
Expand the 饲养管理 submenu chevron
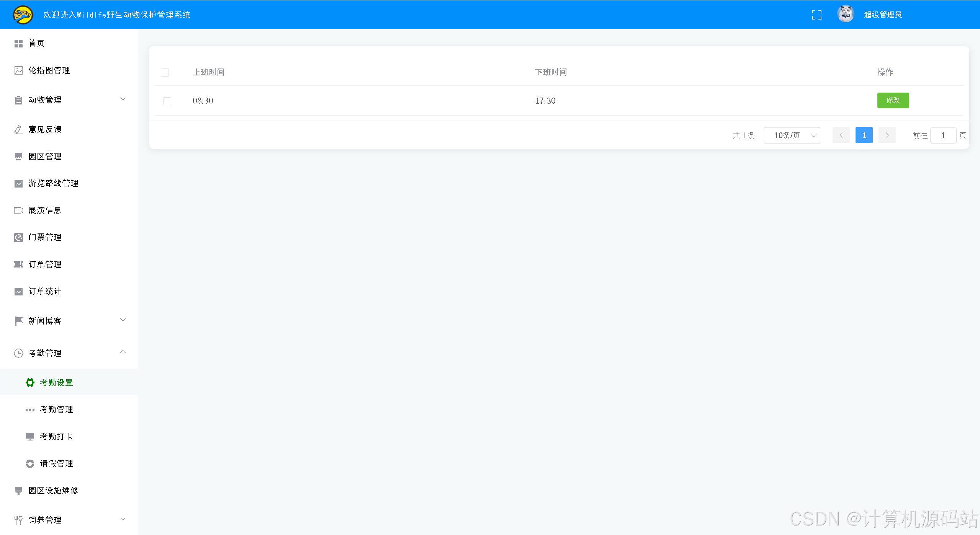click(123, 519)
